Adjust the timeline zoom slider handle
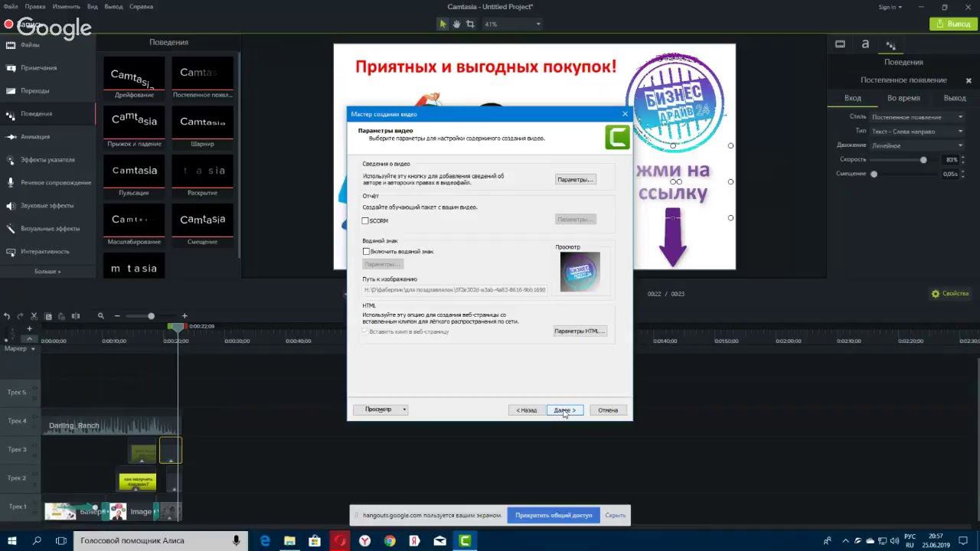 coord(151,316)
